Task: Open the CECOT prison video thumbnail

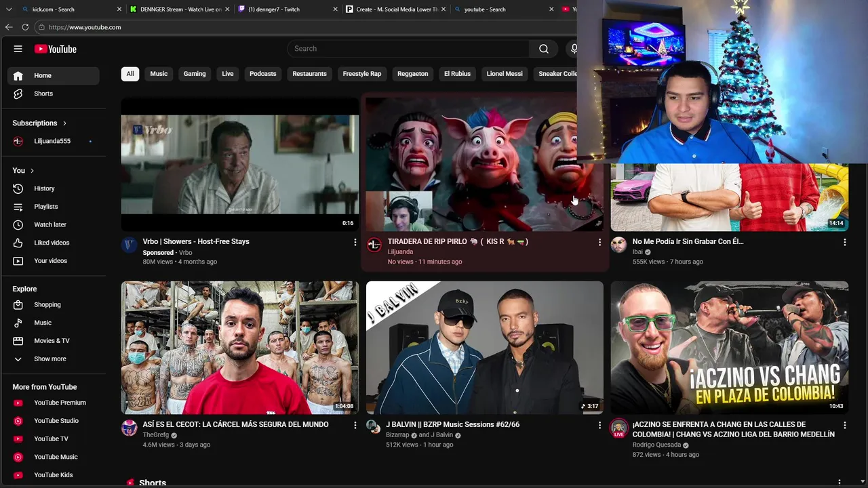Action: pyautogui.click(x=240, y=348)
